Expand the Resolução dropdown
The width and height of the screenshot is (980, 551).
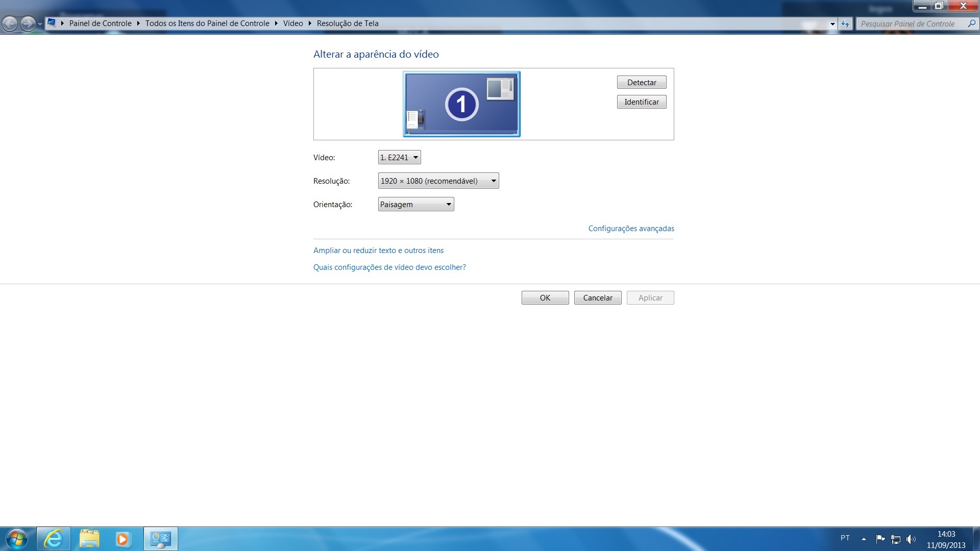click(x=438, y=181)
